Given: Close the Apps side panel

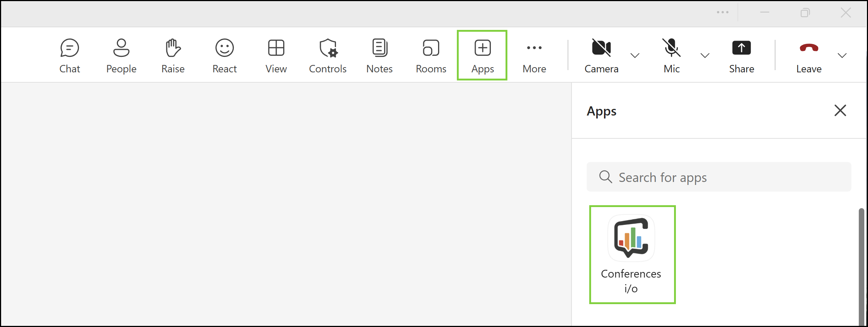Looking at the screenshot, I should [840, 110].
